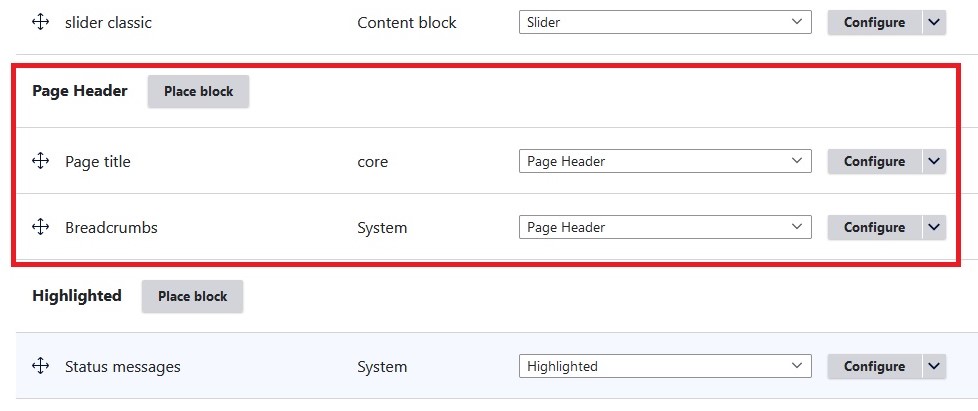The image size is (978, 411).
Task: Place block in Highlighted region
Action: pyautogui.click(x=192, y=296)
